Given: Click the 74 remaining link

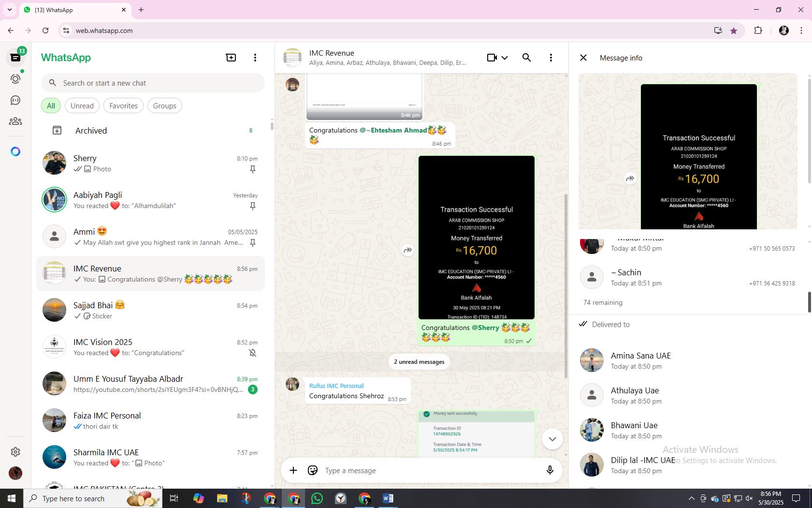Looking at the screenshot, I should click(x=603, y=302).
